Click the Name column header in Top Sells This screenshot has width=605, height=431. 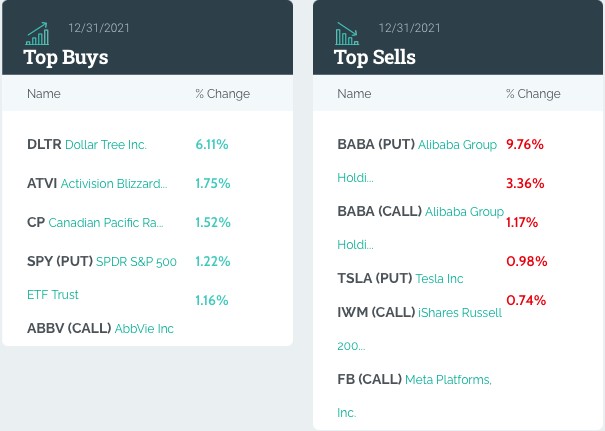click(354, 94)
